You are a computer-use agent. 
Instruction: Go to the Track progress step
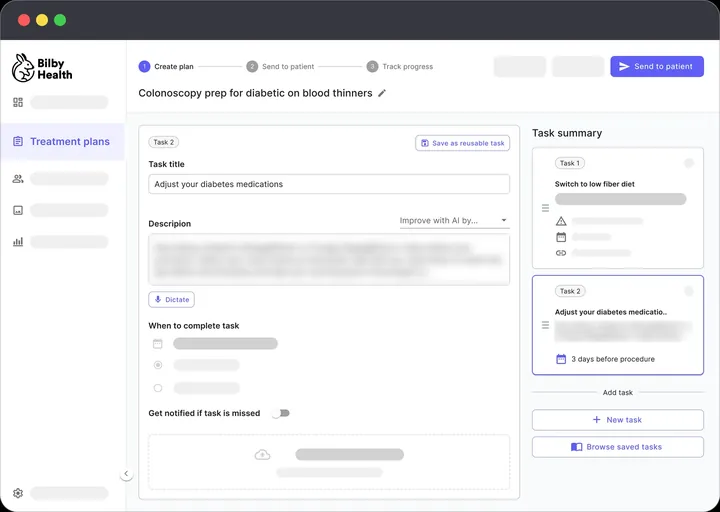[399, 67]
